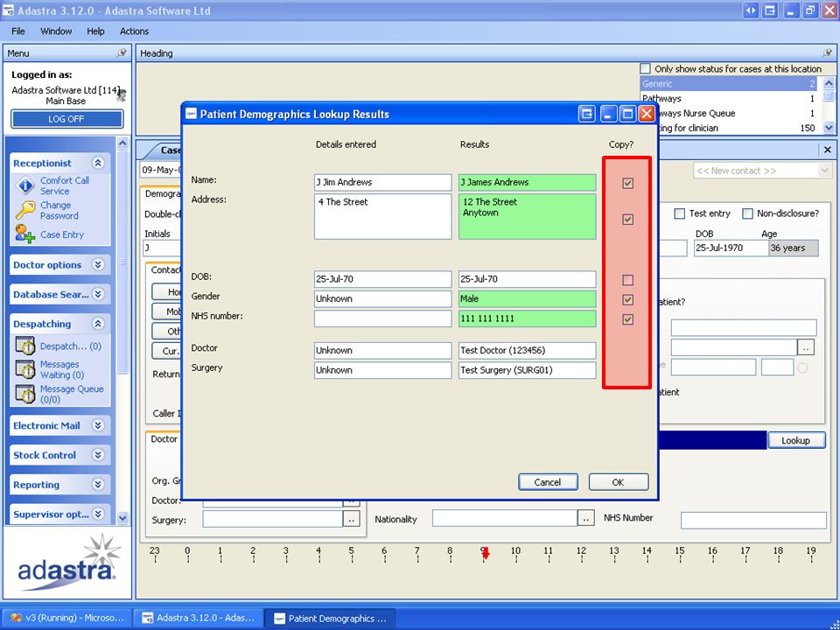Click the LOG OFF button
The width and height of the screenshot is (840, 630).
coord(66,119)
